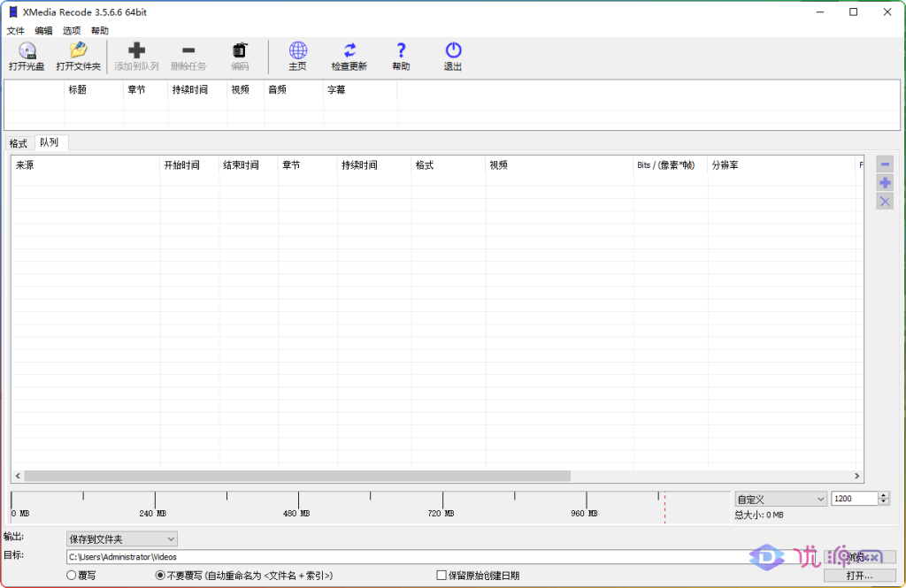Select the 覆写 radio button

(72, 576)
